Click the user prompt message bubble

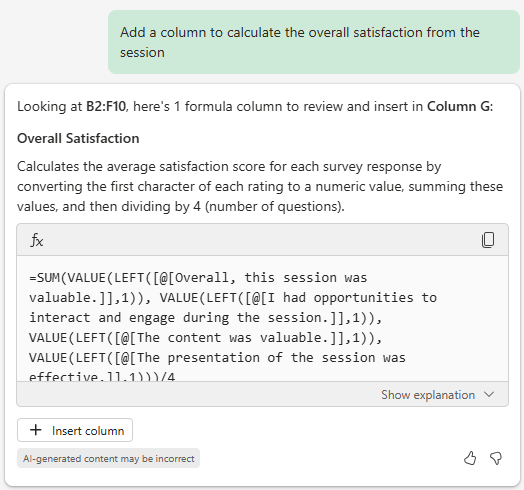point(314,42)
